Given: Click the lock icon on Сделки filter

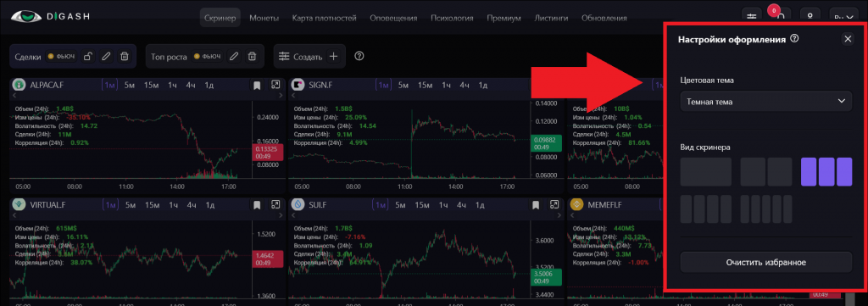Looking at the screenshot, I should [x=87, y=57].
